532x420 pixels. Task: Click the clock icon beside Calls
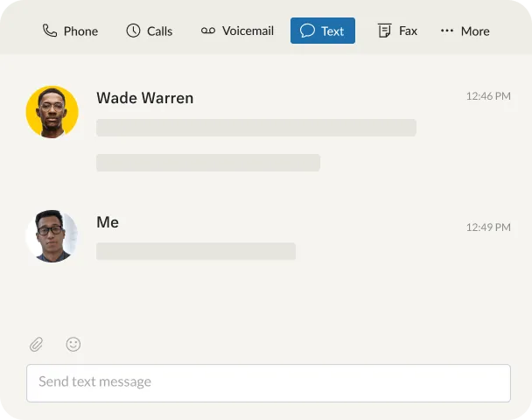[x=133, y=31]
